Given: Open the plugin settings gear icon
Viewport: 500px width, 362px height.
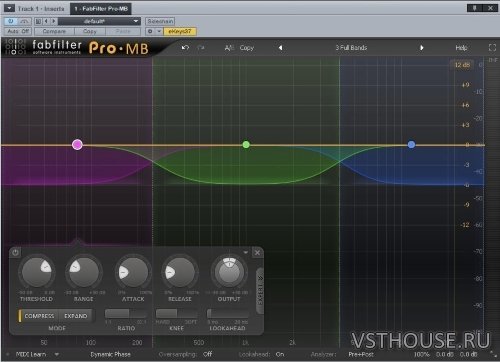Looking at the screenshot, I should [x=150, y=31].
